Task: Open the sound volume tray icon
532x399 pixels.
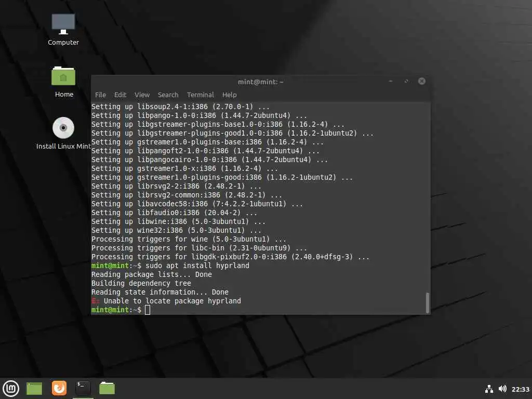Action: click(502, 389)
